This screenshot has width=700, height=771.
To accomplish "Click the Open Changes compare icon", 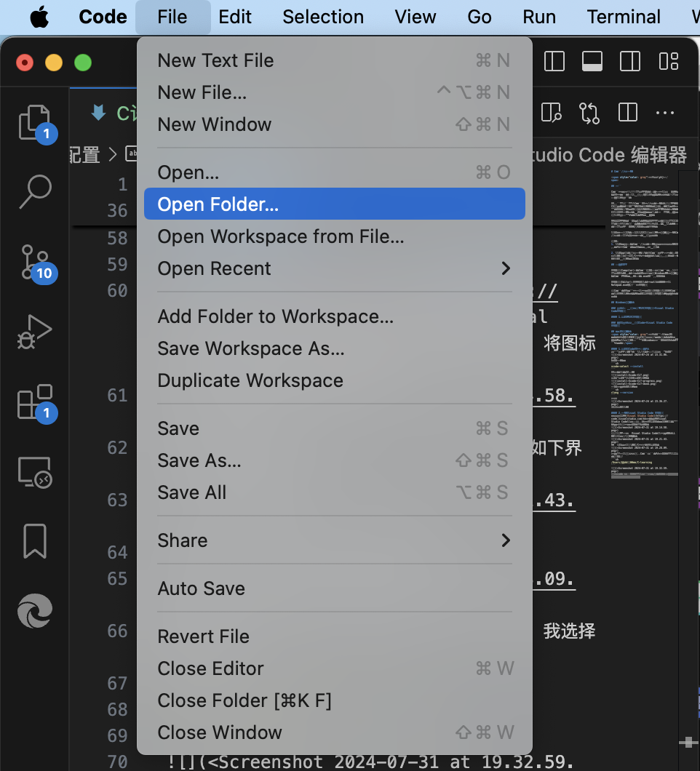I will 589,113.
